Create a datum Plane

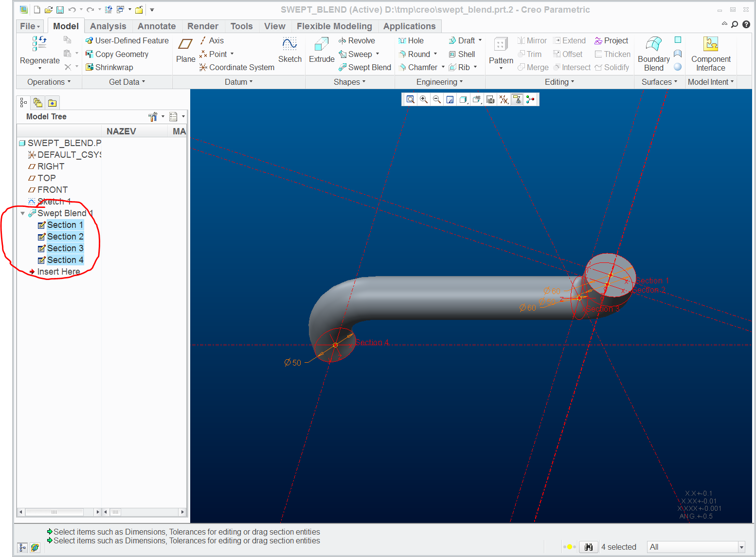pos(185,45)
